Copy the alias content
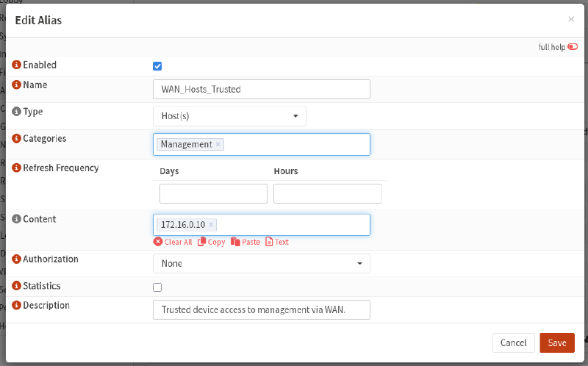Viewport: 588px width, 366px height. point(212,242)
